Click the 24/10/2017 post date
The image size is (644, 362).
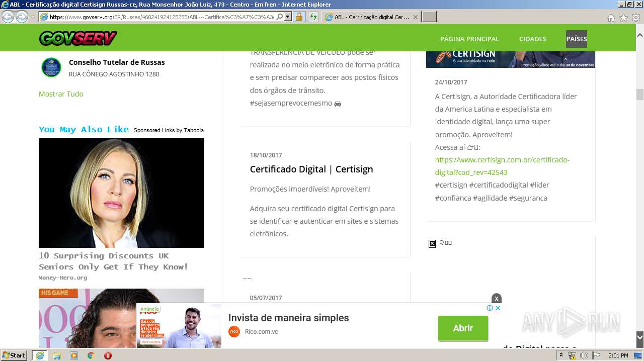[451, 82]
